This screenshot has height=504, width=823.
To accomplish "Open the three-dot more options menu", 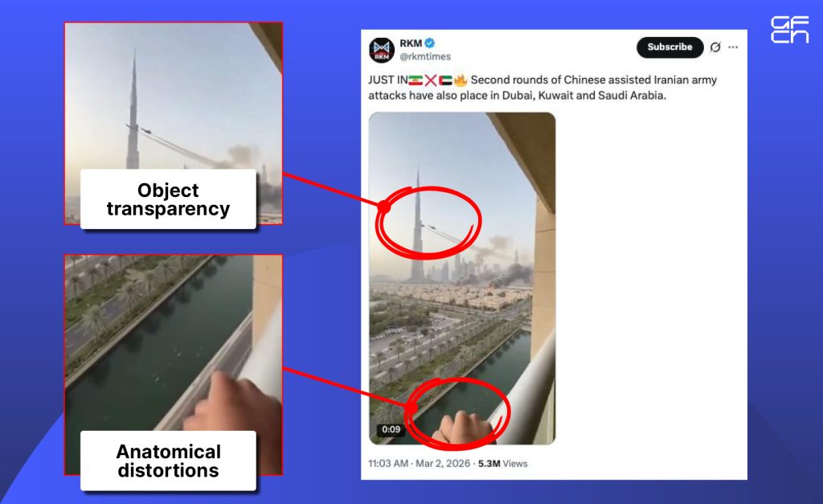I will (733, 47).
